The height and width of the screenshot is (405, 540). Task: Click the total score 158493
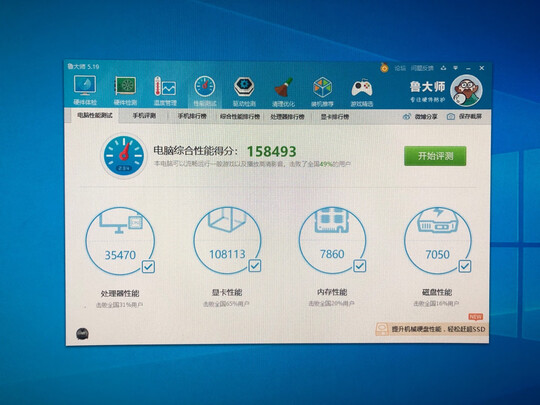271,152
